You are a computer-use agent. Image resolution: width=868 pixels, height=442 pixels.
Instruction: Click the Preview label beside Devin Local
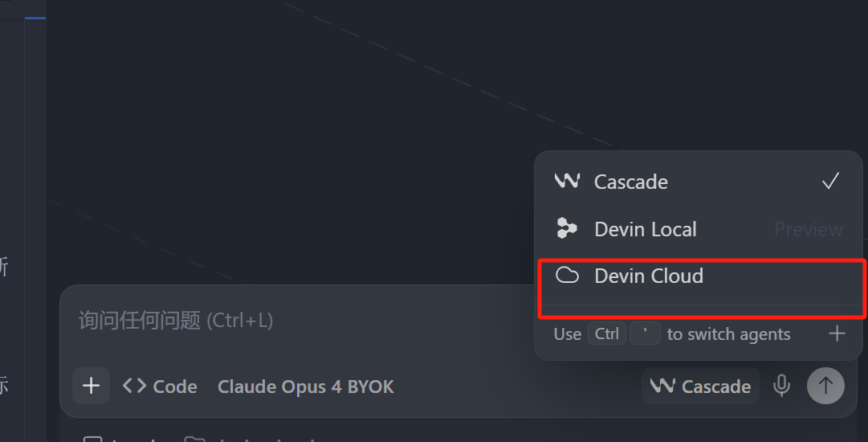point(809,229)
